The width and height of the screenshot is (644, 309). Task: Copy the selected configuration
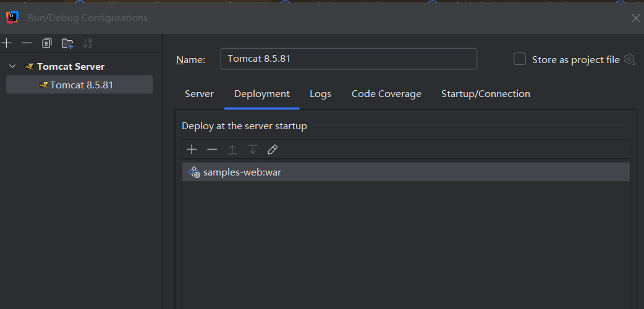(47, 43)
